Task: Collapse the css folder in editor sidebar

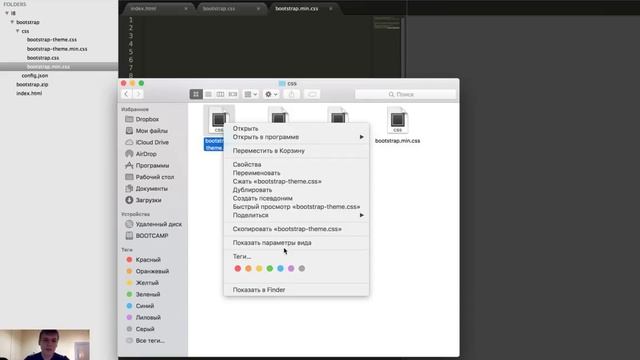Action: [x=18, y=31]
